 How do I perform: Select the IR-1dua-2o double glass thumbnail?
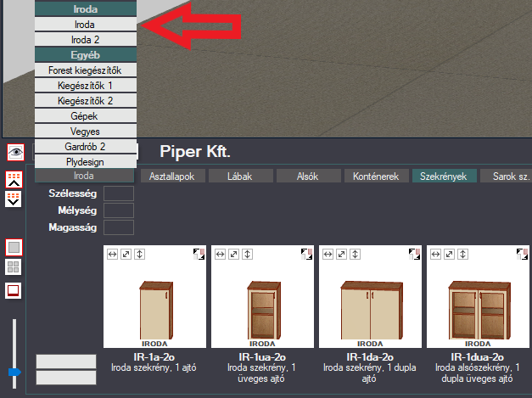click(478, 296)
